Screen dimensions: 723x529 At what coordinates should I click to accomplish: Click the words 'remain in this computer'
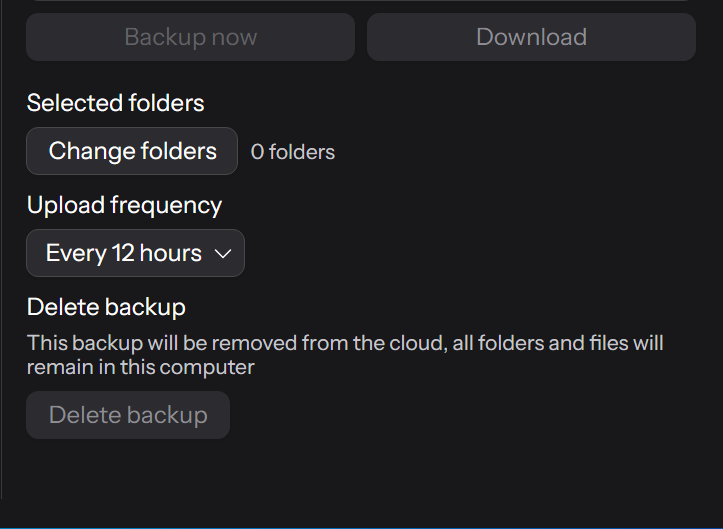point(141,367)
